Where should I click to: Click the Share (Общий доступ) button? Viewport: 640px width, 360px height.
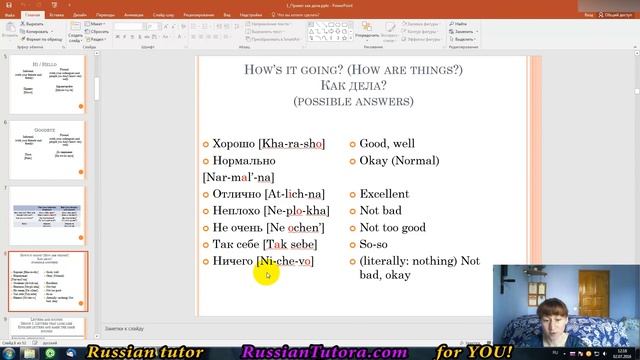[x=616, y=15]
